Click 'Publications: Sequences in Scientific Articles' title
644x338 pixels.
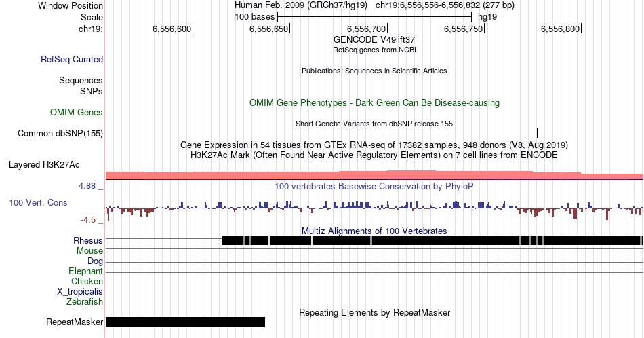pos(374,71)
